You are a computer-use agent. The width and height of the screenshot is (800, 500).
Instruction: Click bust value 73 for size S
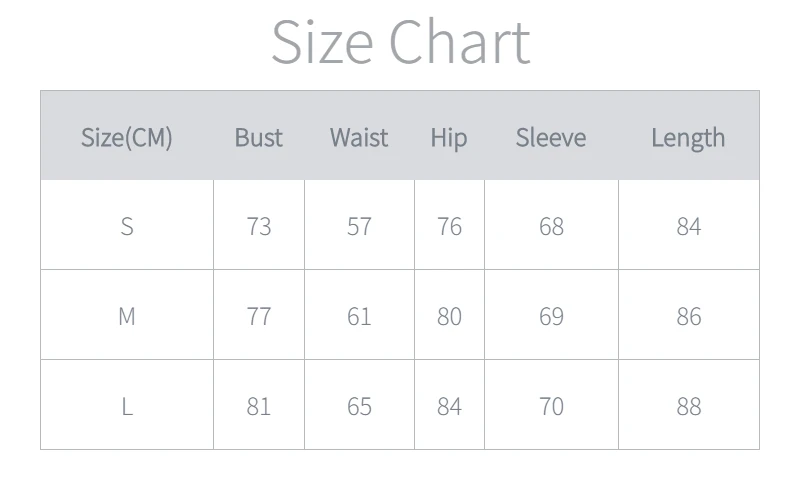tap(259, 226)
